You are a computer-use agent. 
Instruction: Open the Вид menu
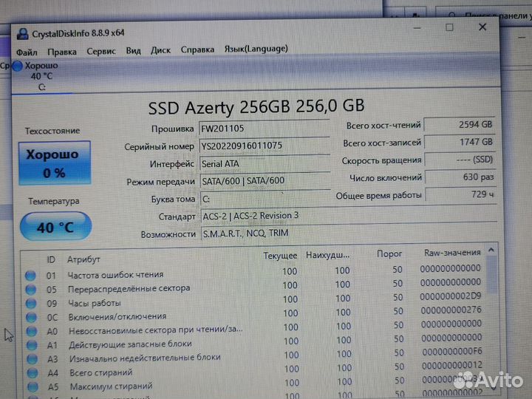pos(133,51)
